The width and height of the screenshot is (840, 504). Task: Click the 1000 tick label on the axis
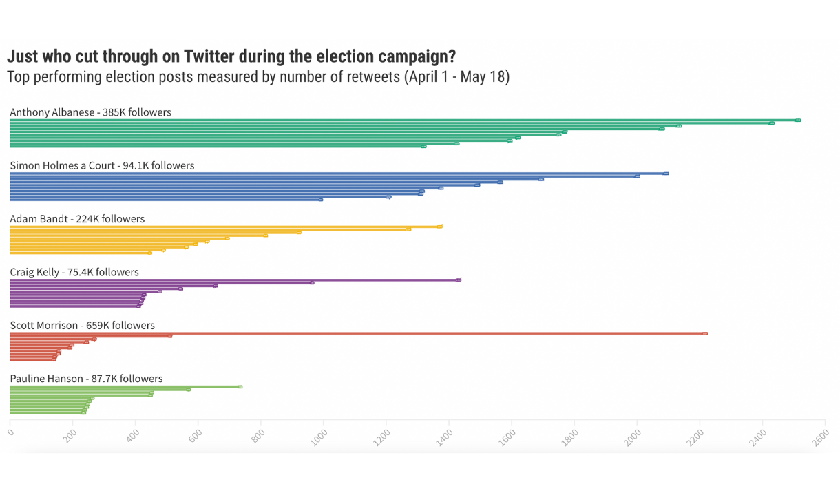(320, 438)
